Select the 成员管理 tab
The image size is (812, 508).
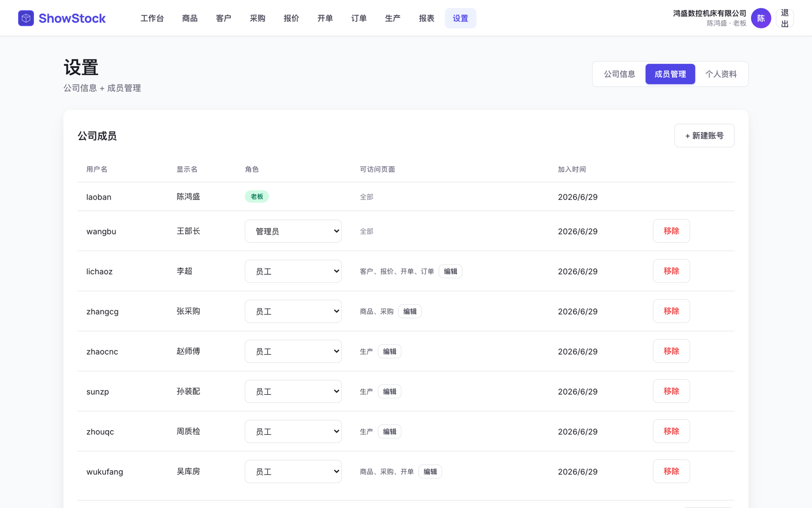click(670, 74)
